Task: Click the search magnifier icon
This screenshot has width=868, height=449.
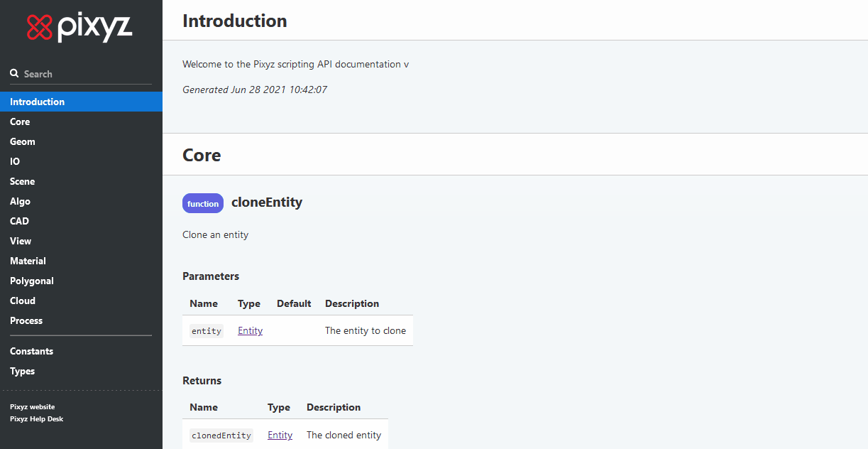Action: pyautogui.click(x=14, y=74)
